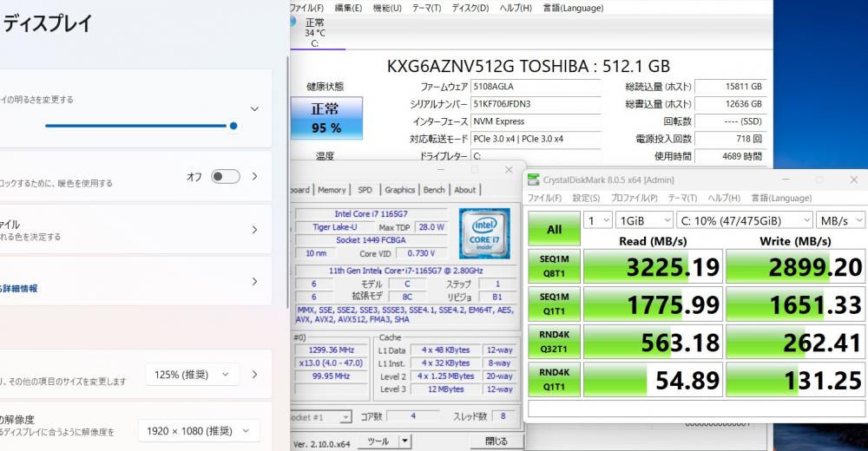Click the transfer mode PCIe 3.0 x4 field
868x451 pixels.
(x=536, y=139)
